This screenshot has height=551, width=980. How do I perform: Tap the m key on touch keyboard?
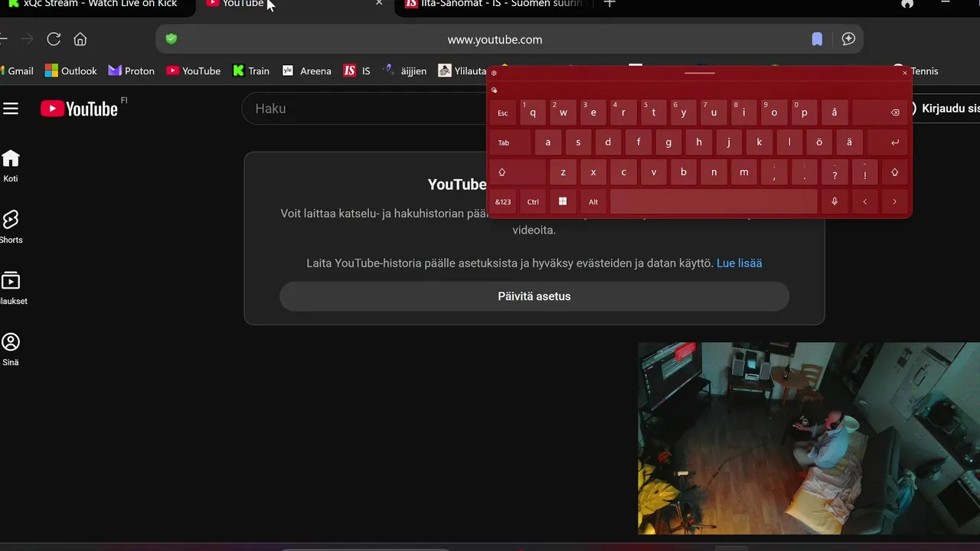tap(744, 172)
